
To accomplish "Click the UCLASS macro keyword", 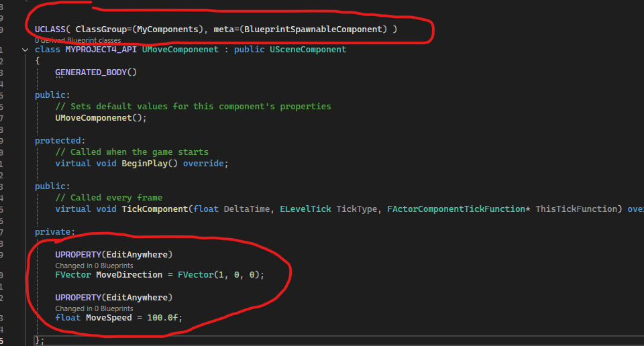I will (x=50, y=30).
